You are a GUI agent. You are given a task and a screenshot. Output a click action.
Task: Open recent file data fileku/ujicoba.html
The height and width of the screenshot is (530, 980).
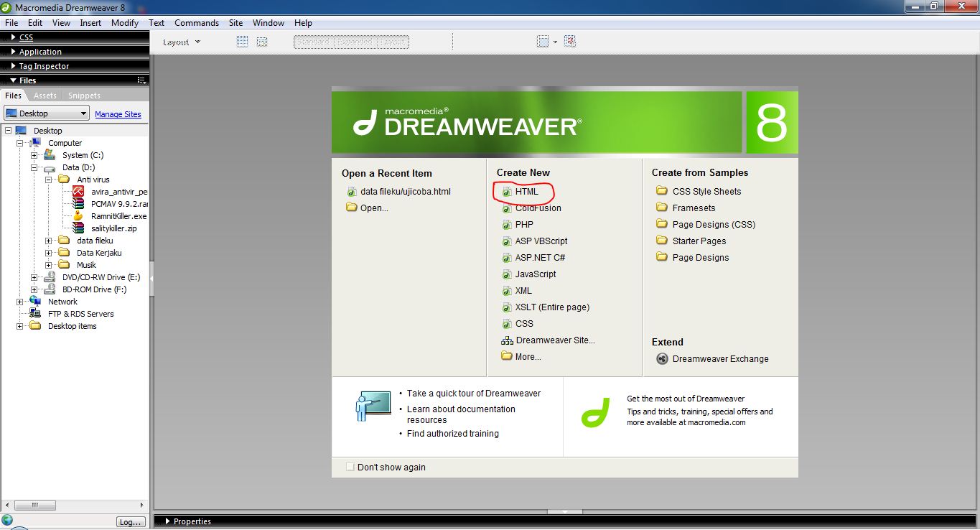pos(399,192)
